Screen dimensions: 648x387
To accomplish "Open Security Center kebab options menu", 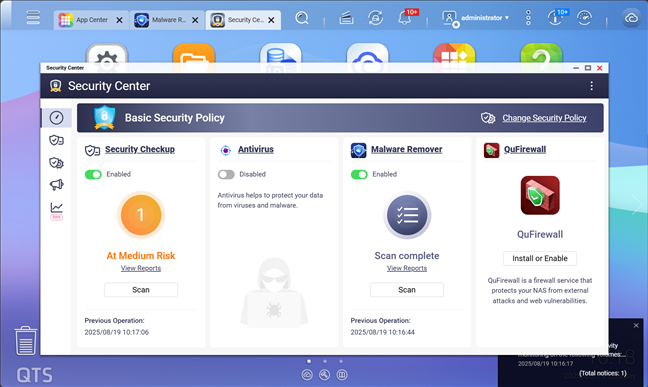I will (591, 86).
